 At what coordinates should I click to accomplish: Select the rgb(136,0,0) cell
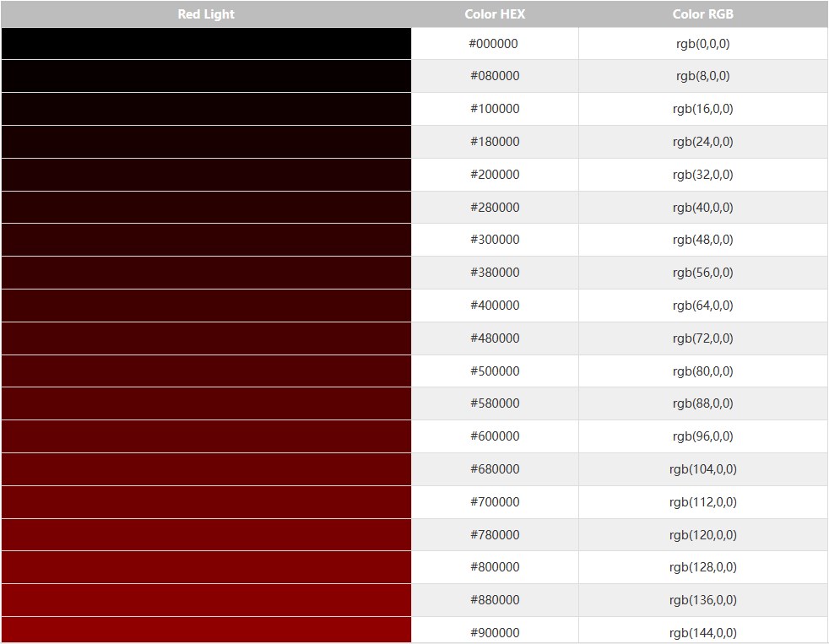tap(703, 599)
